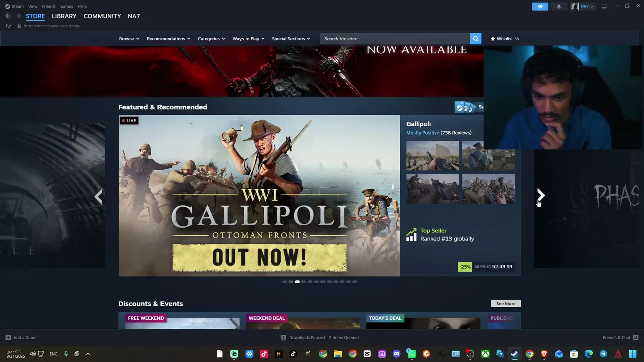Viewport: 644px width, 362px height.
Task: Open the Friends & Chat icon
Action: tap(636, 338)
